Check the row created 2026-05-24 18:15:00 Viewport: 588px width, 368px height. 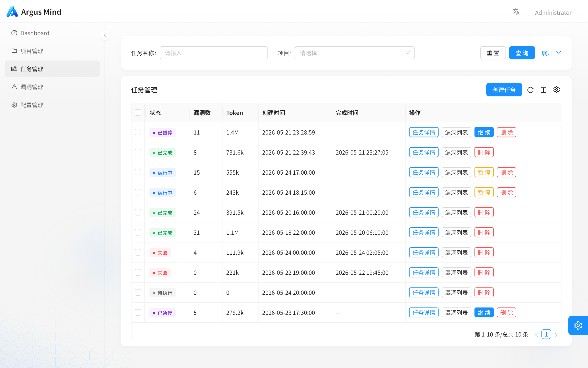pyautogui.click(x=138, y=192)
